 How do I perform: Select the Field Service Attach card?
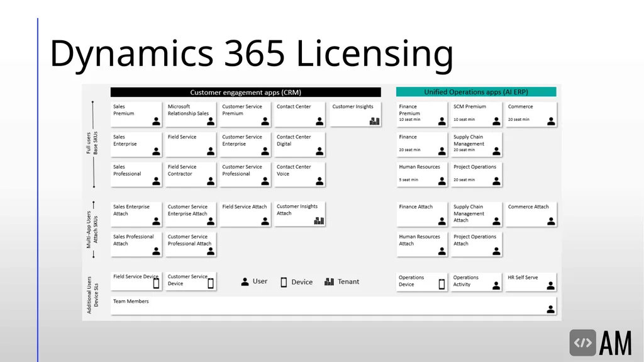click(245, 214)
